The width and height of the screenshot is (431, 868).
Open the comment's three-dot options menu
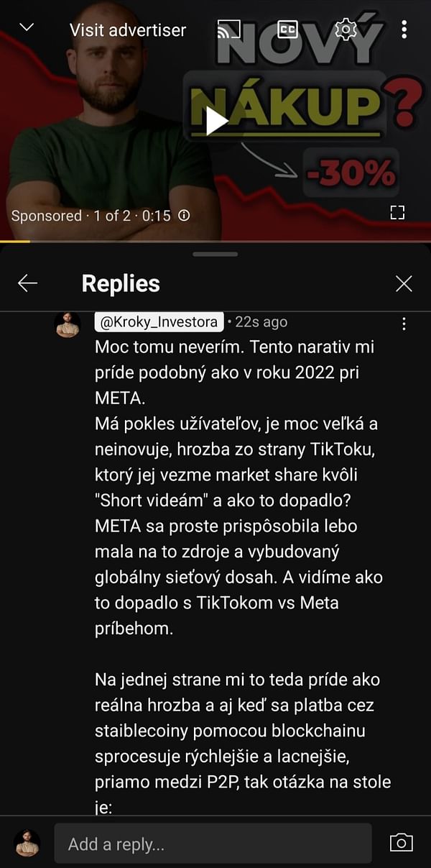404,323
